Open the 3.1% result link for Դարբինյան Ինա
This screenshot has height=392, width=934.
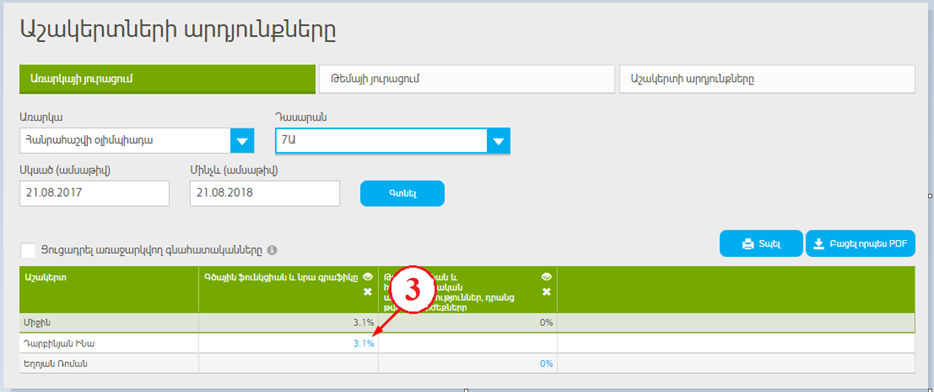coord(363,343)
